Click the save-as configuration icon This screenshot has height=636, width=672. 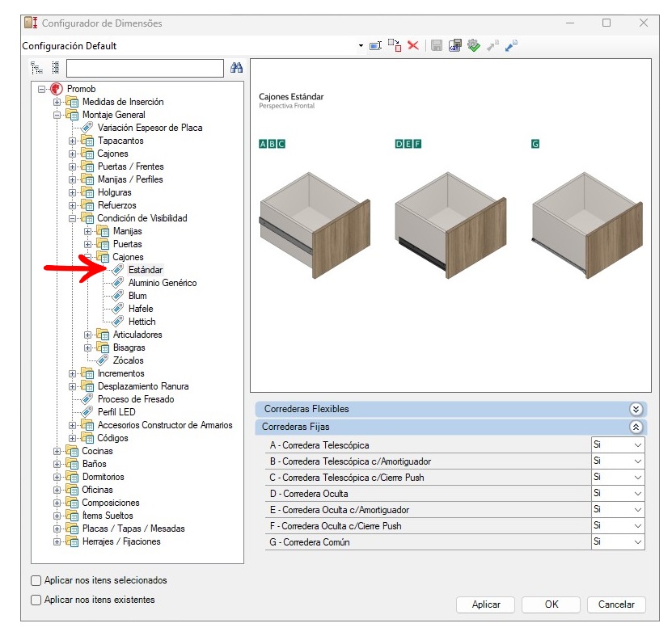pyautogui.click(x=454, y=45)
